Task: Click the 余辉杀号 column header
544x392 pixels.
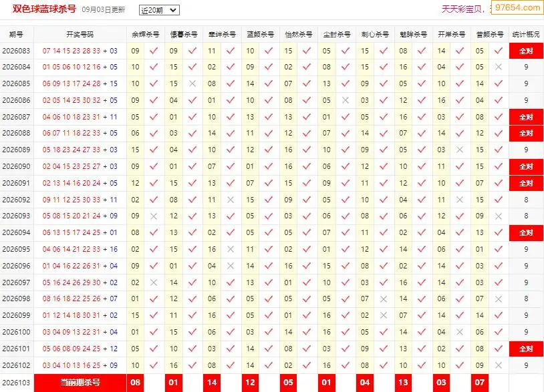Action: pyautogui.click(x=146, y=34)
